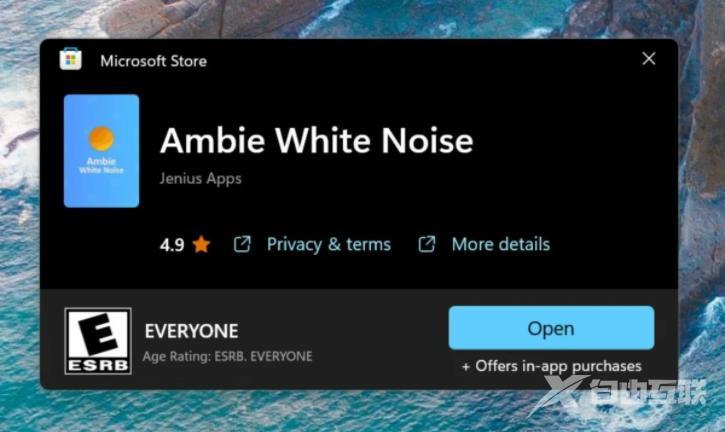
Task: Click the Microsoft Store bag icon
Action: (71, 59)
